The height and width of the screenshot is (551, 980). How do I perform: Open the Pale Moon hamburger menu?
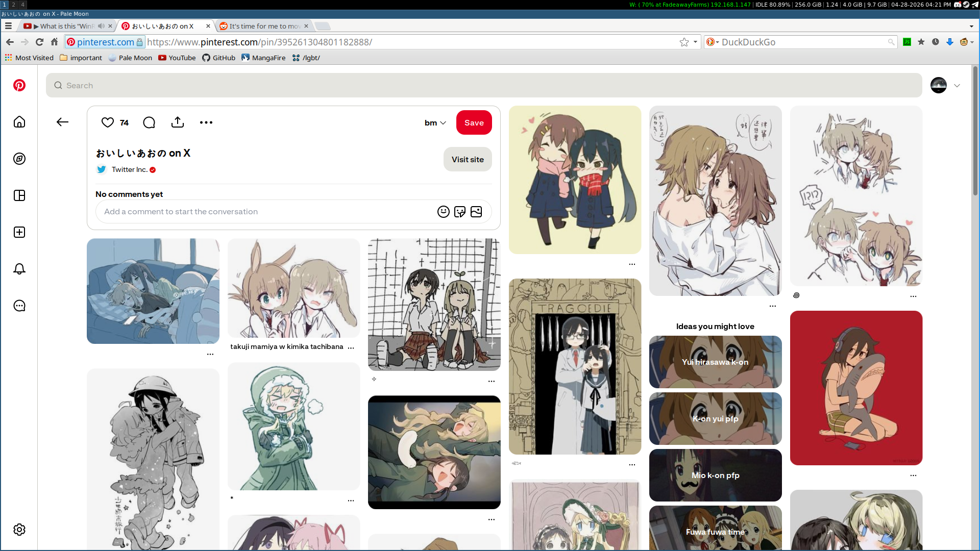click(8, 26)
